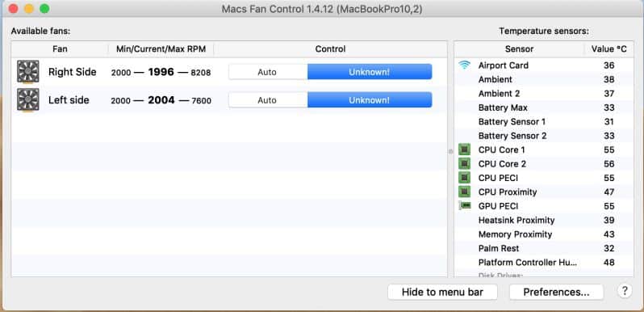Choose Unknown! control for Left side fan
This screenshot has height=312, width=644.
(370, 100)
